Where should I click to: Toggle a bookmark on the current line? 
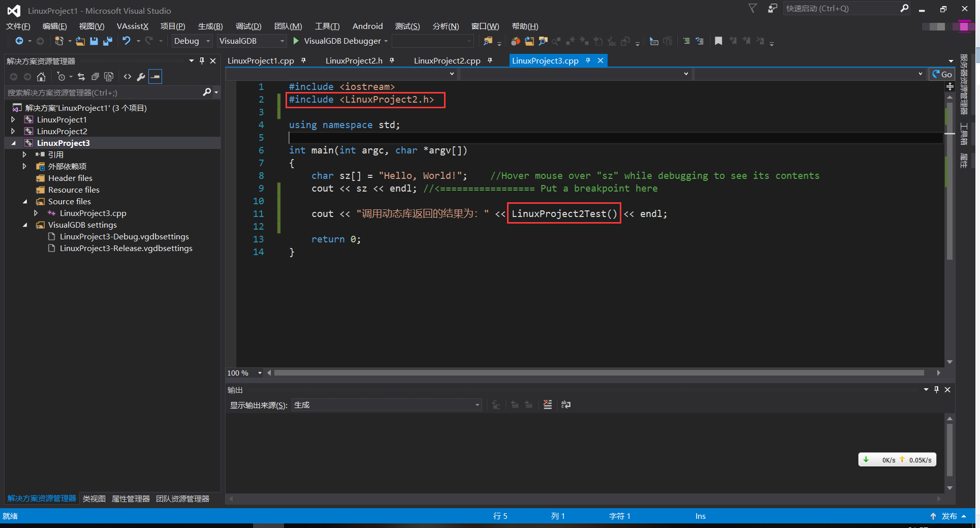tap(718, 41)
